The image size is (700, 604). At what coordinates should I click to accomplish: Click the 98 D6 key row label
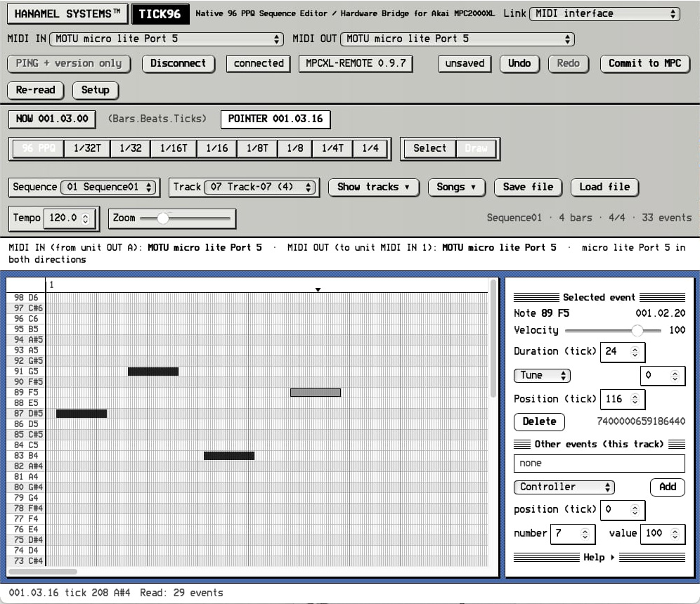(26, 298)
